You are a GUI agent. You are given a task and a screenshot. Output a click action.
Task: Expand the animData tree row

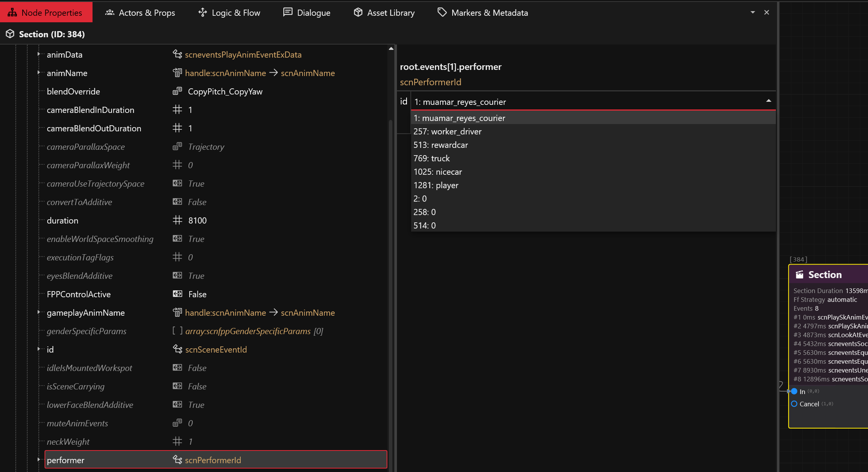click(x=39, y=55)
